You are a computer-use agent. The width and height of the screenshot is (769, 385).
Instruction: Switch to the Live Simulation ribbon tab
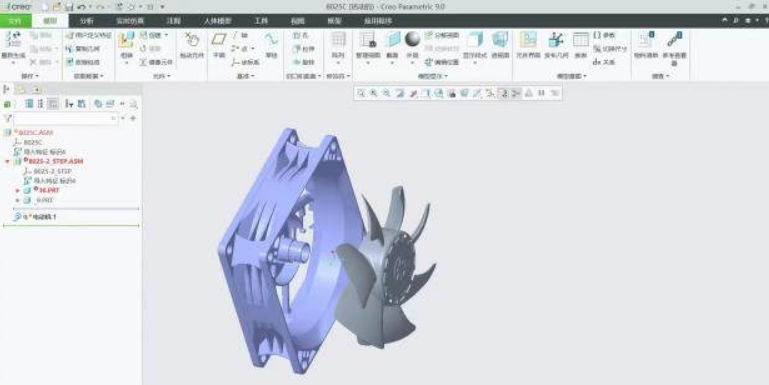[130, 21]
